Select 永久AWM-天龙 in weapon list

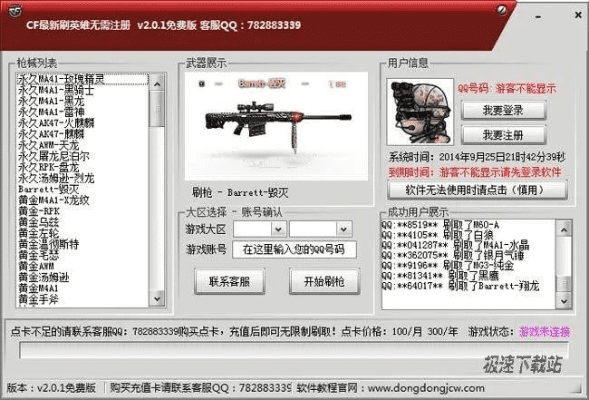point(48,145)
